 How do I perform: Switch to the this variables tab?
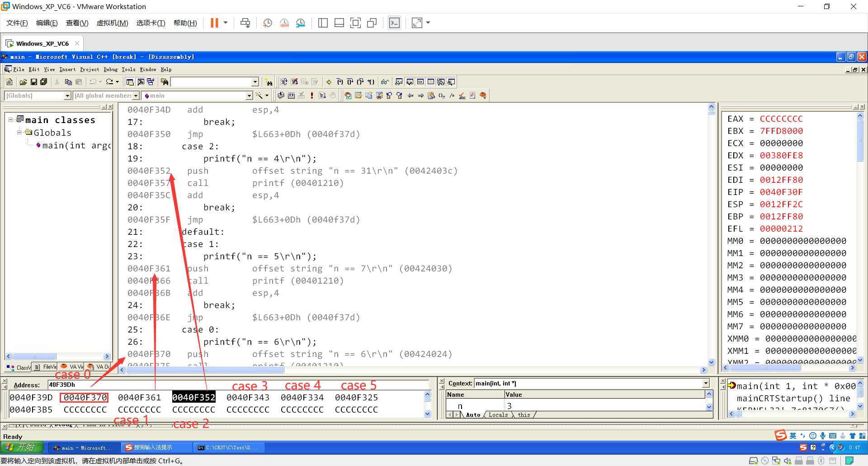point(524,414)
